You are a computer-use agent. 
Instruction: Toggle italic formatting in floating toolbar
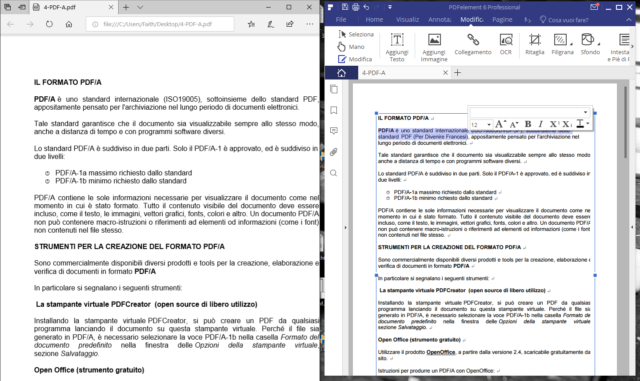point(541,124)
